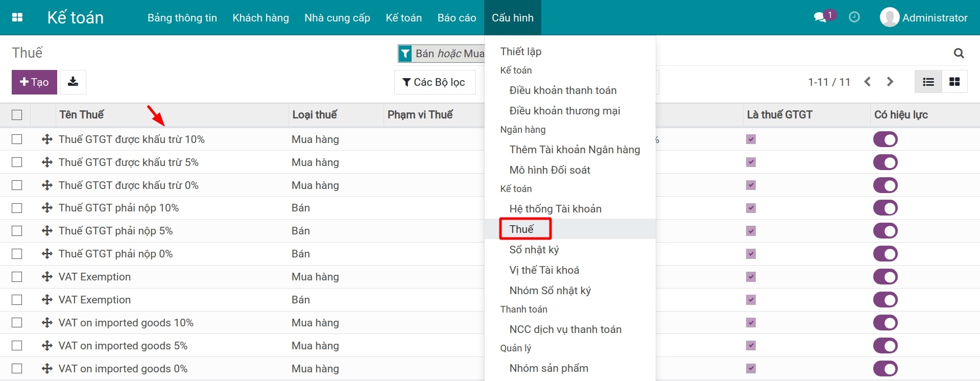
Task: Expand the Các Bộ lọc filters dropdown
Action: [x=435, y=82]
